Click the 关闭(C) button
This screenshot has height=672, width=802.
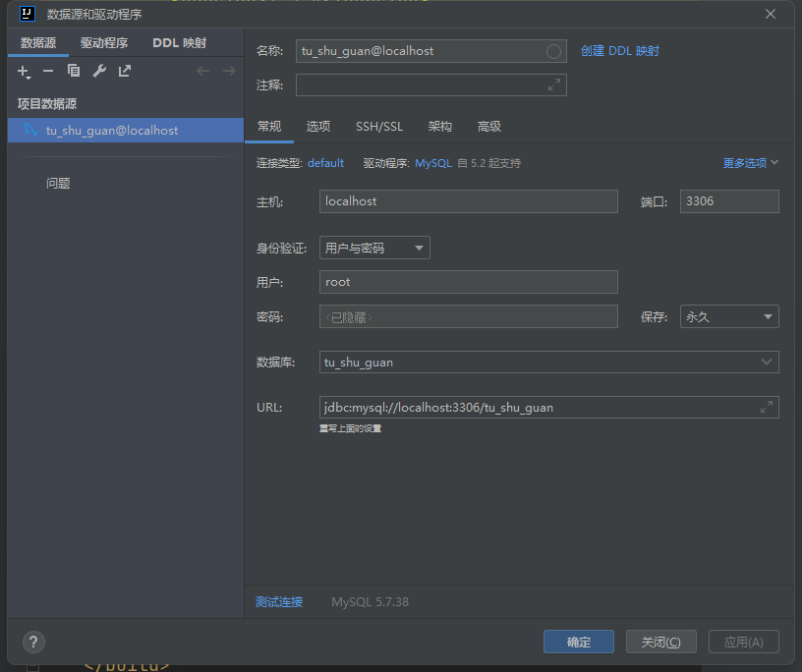coord(660,642)
